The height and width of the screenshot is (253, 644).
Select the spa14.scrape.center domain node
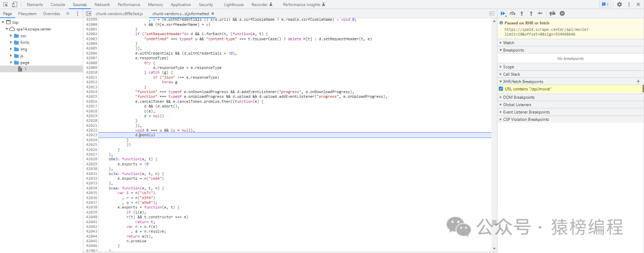pyautogui.click(x=33, y=29)
